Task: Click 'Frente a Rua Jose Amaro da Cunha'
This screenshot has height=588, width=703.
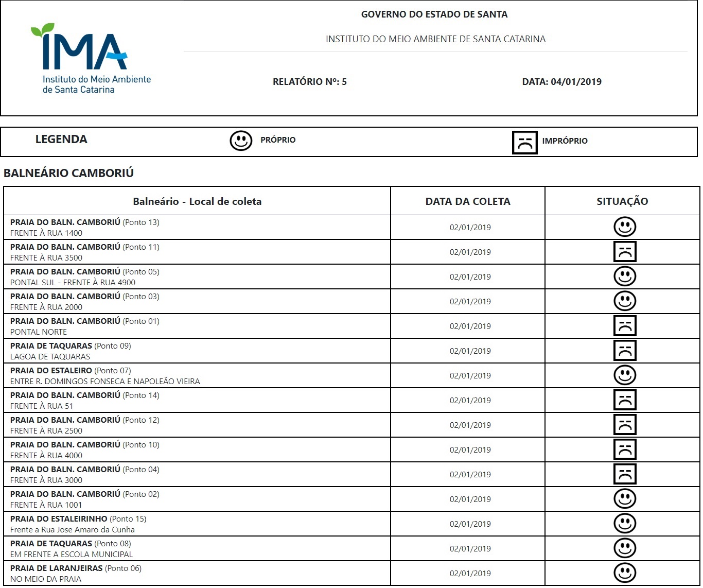Action: (x=73, y=529)
